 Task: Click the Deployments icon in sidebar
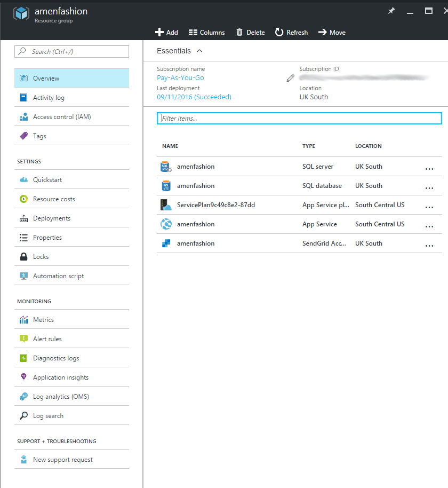(x=23, y=218)
